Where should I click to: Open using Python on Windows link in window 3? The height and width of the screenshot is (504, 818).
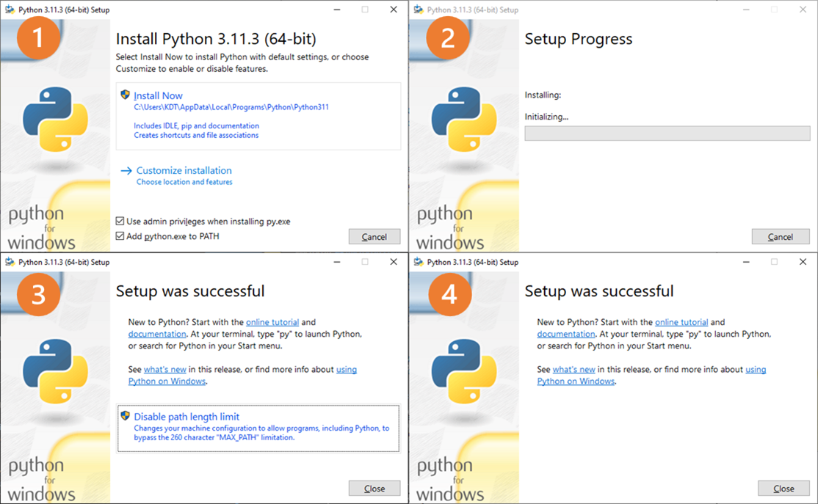click(x=167, y=381)
